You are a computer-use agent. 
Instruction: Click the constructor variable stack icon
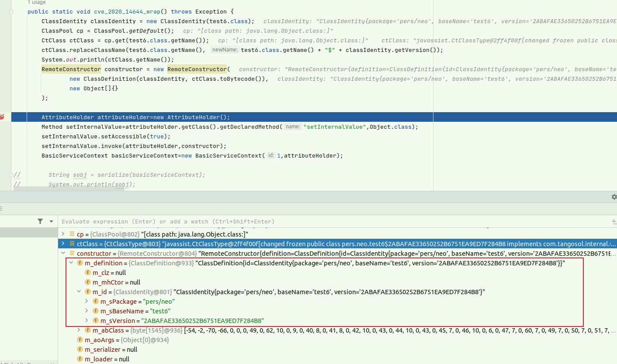72,253
